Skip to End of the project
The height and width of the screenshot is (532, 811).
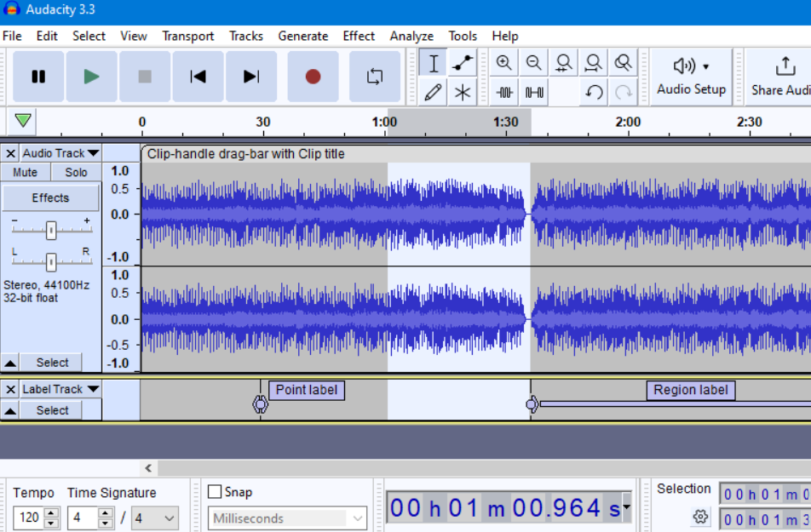(251, 77)
